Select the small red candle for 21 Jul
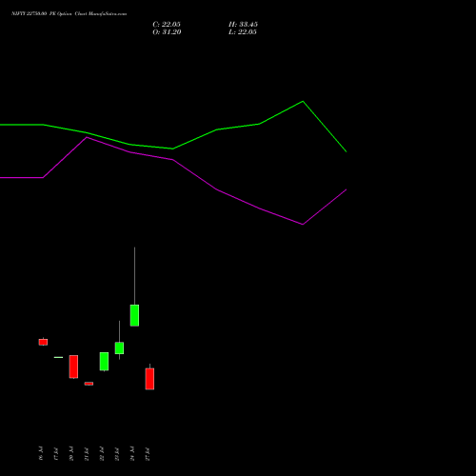Screen dimensions: 476x476 [x=89, y=384]
